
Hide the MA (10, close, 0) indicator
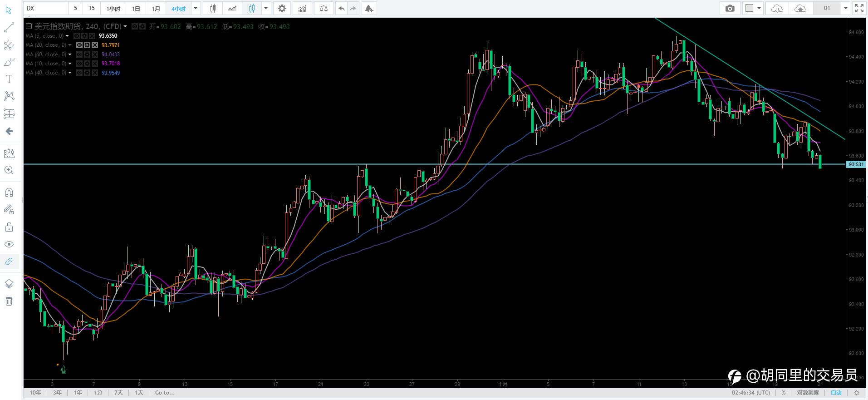(79, 64)
